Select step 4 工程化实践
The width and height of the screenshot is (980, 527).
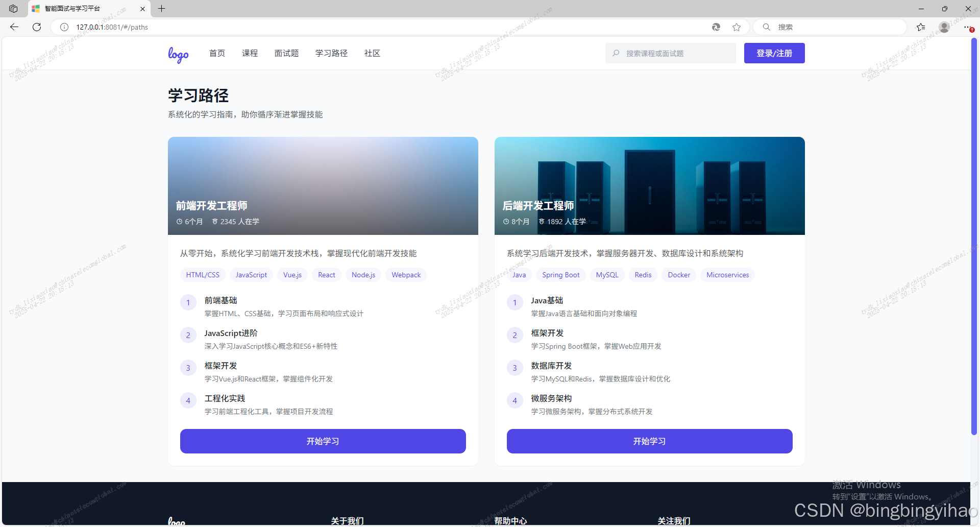point(323,404)
